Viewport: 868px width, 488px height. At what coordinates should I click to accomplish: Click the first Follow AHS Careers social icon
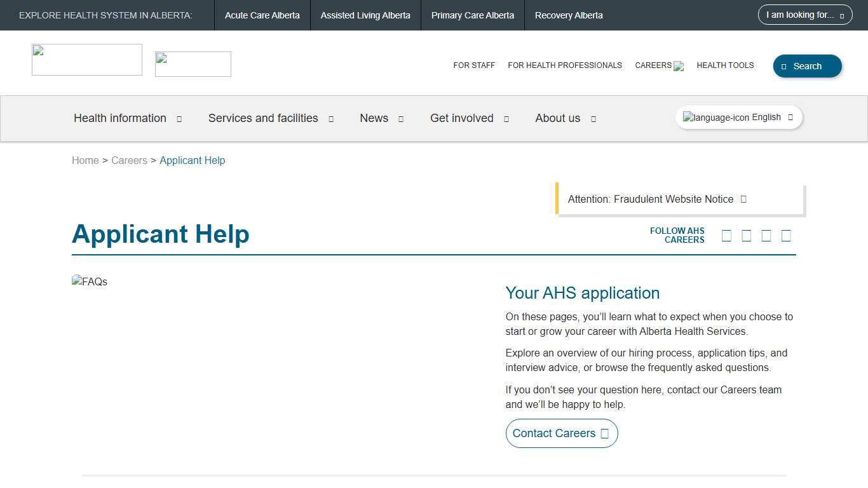tap(726, 235)
